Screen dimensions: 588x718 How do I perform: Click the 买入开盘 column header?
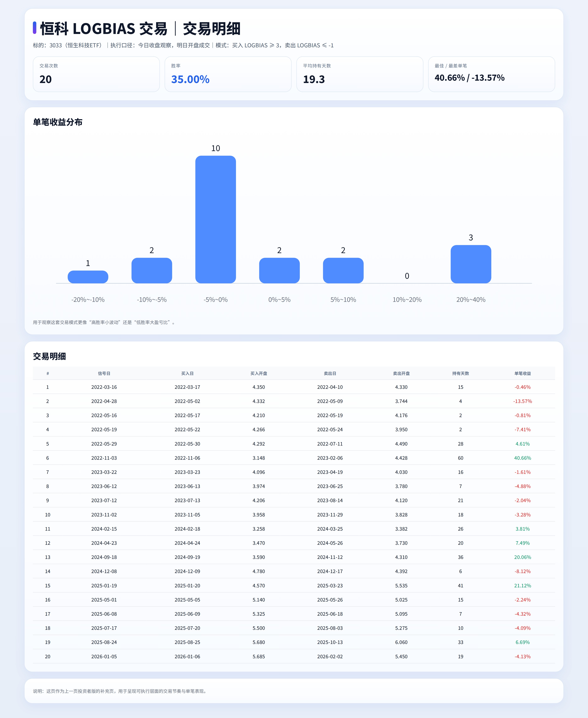coord(258,373)
